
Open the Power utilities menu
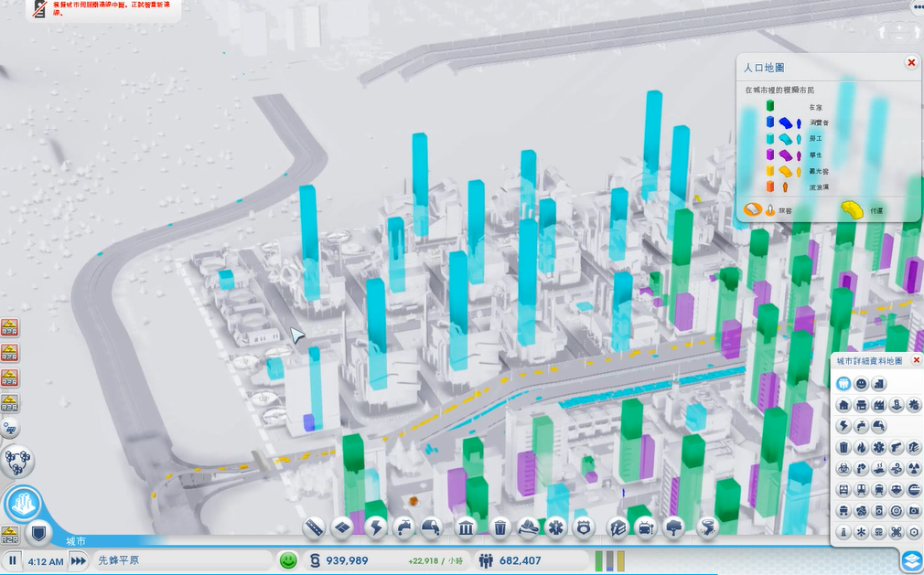pos(376,527)
